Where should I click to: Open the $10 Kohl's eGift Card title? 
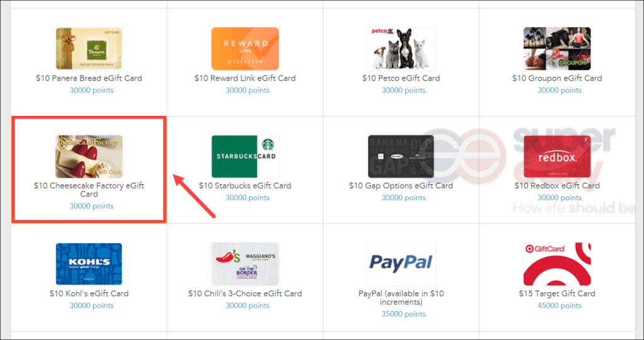click(89, 293)
